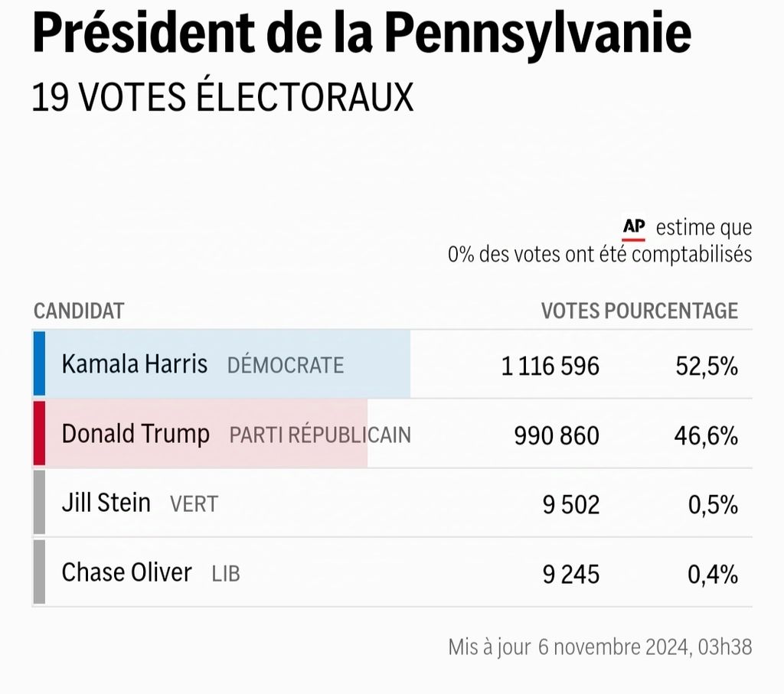This screenshot has width=784, height=694.
Task: Sort by the POURCENTAGE column header
Action: (671, 311)
